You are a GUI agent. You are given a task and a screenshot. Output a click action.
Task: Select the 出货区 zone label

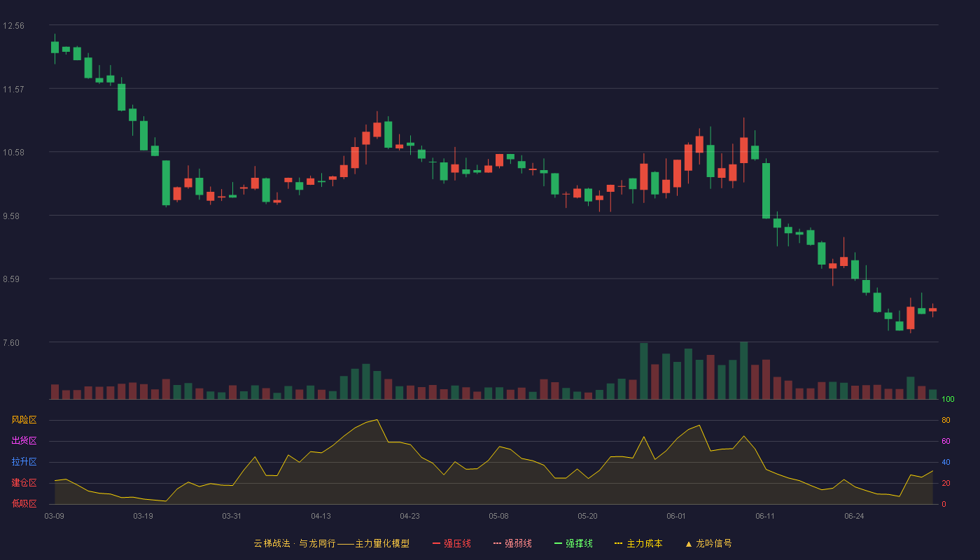(24, 441)
